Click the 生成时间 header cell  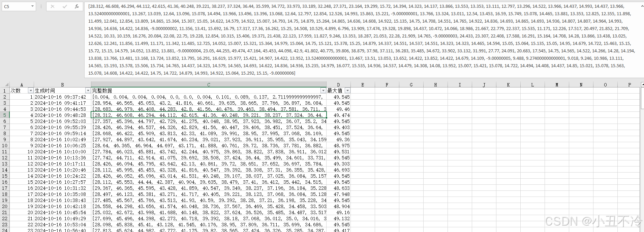[x=62, y=91]
